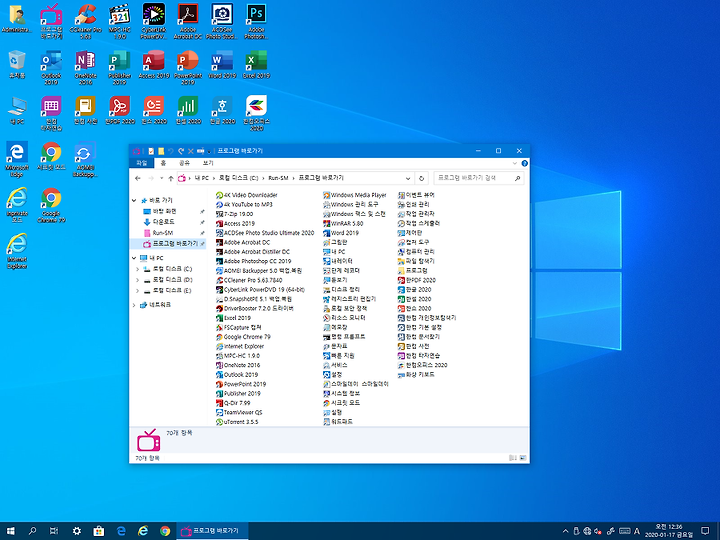Select the Recycle Bin on the desktop

(x=17, y=64)
